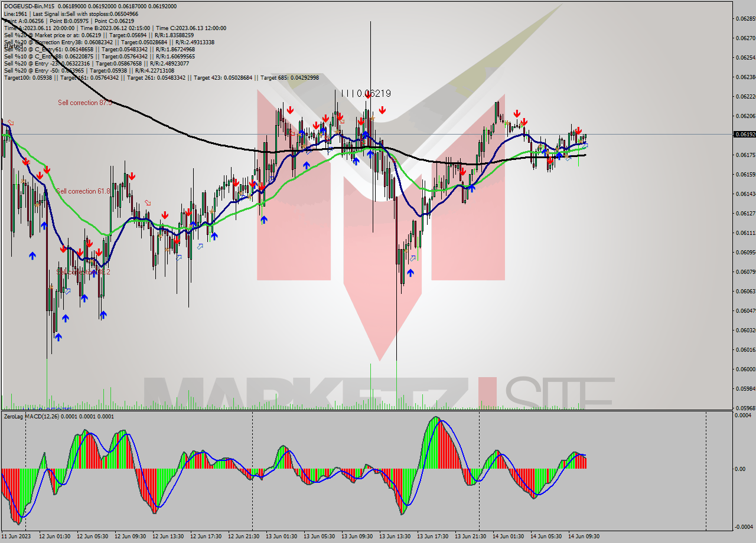Viewport: 756px width, 543px height.
Task: Click the 0.06063 price axis value
Action: click(x=745, y=291)
